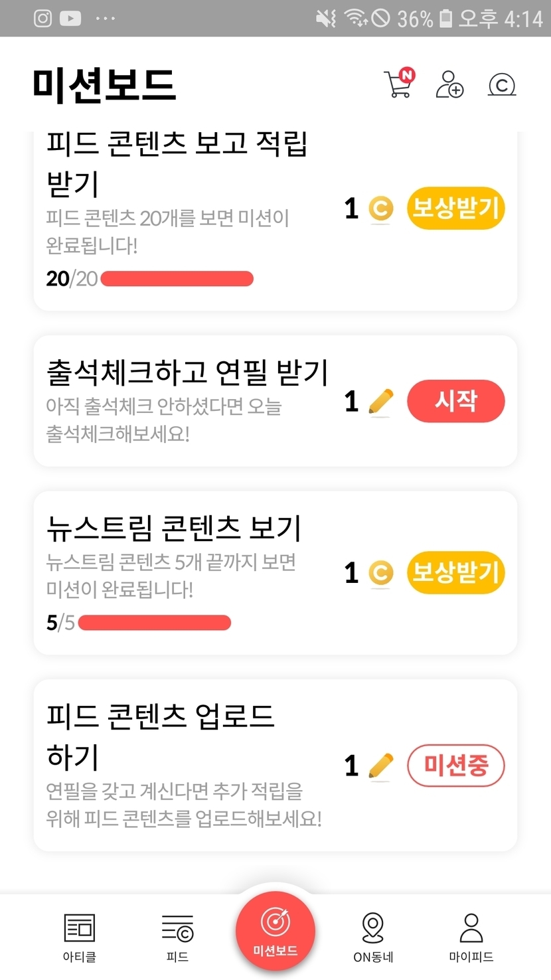Open the 아티클 tab
551x980 pixels.
(x=79, y=936)
